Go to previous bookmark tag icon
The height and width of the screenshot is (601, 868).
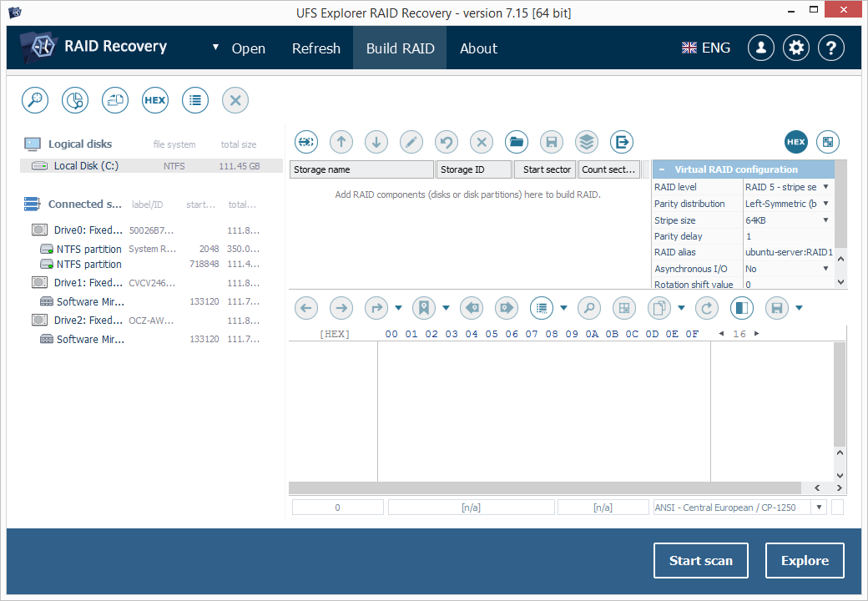472,308
